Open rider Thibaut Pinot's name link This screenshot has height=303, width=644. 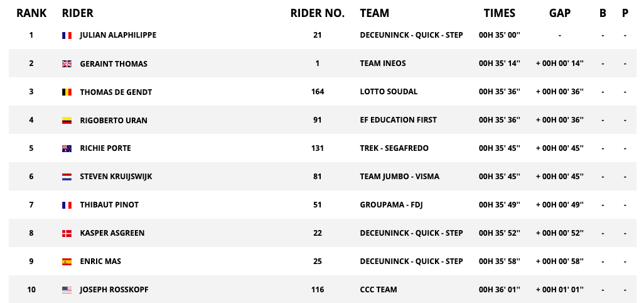click(x=109, y=205)
